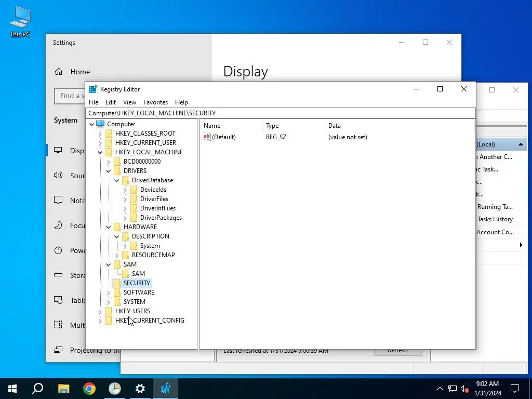Click the network tray icon

(453, 389)
